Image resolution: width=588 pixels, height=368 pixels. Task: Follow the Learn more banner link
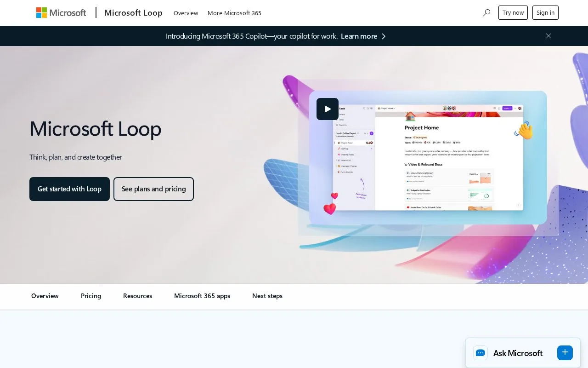tap(359, 36)
